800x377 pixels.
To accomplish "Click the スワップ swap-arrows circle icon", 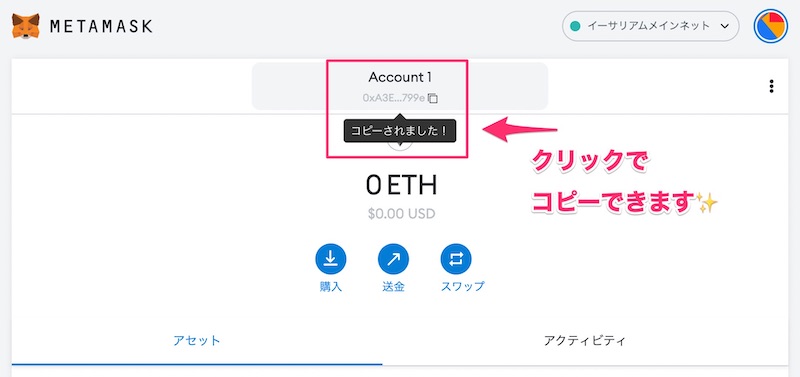I will click(456, 260).
